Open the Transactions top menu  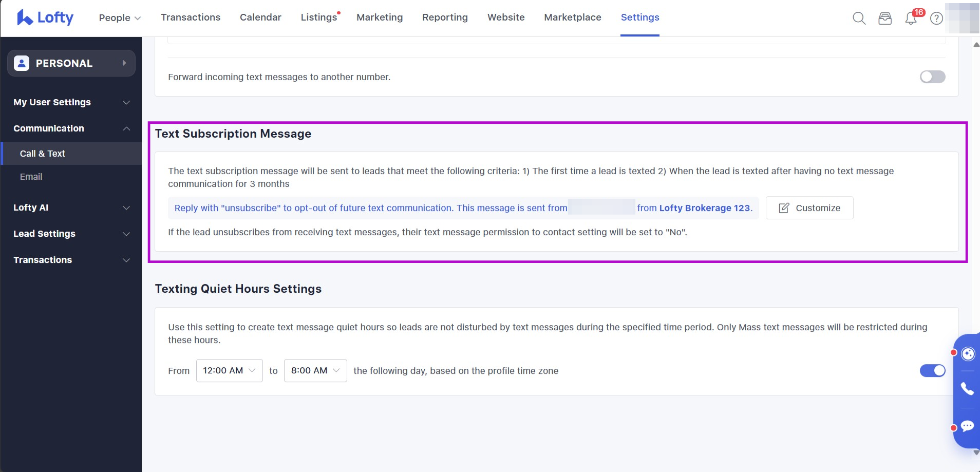pyautogui.click(x=191, y=17)
